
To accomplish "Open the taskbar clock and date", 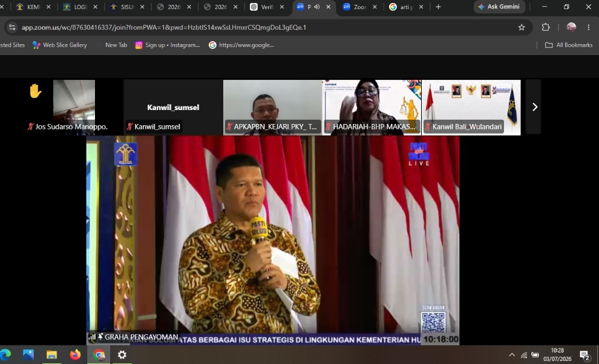I will (x=557, y=355).
